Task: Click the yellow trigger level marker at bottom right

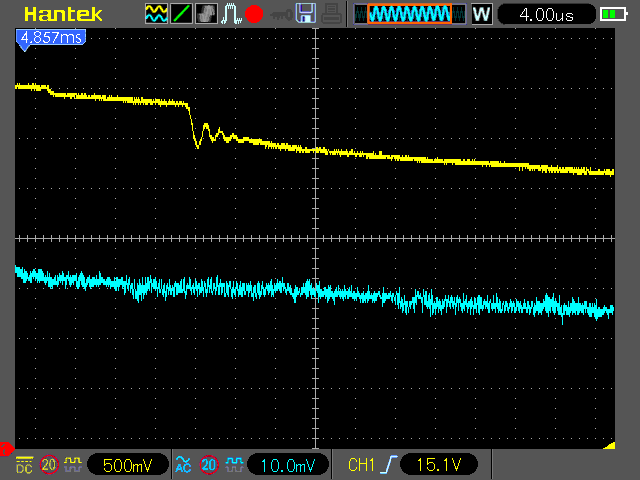Action: pyautogui.click(x=609, y=445)
